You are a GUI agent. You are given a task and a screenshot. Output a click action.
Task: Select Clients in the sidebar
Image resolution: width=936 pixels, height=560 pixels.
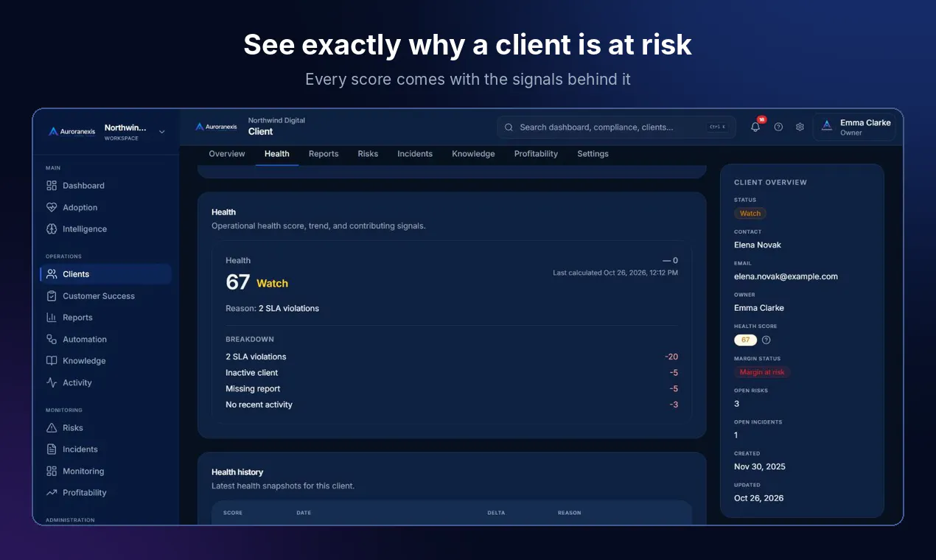105,274
